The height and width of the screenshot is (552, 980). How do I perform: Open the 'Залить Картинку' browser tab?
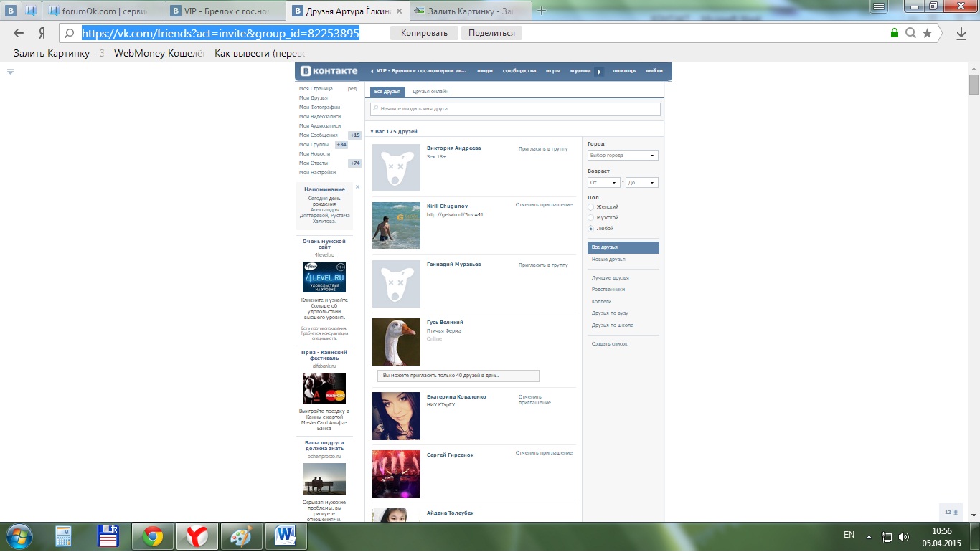pos(470,11)
